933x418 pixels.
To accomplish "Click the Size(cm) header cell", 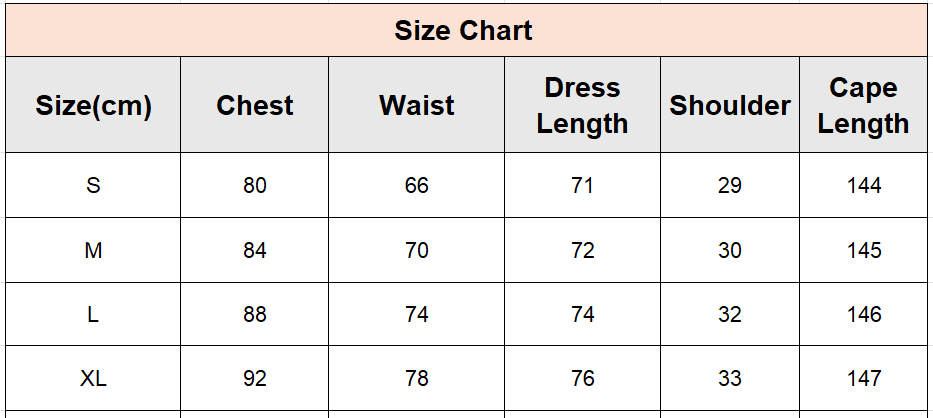I will coord(93,105).
